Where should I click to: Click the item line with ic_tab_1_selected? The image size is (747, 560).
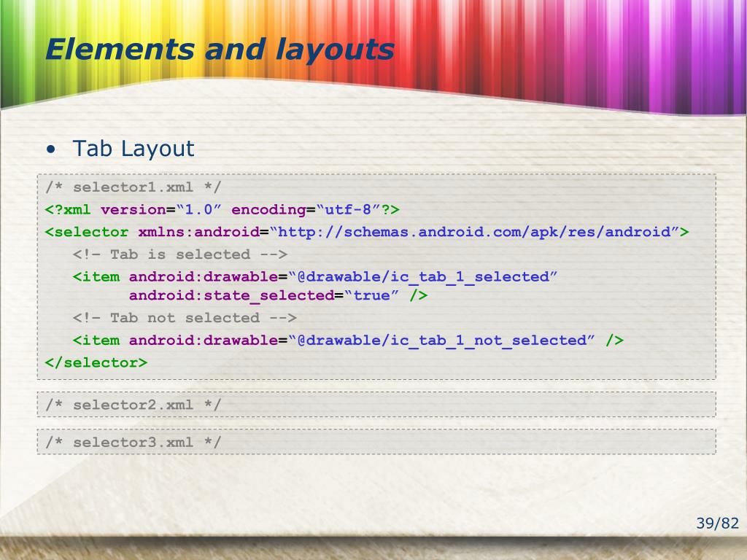pos(315,276)
